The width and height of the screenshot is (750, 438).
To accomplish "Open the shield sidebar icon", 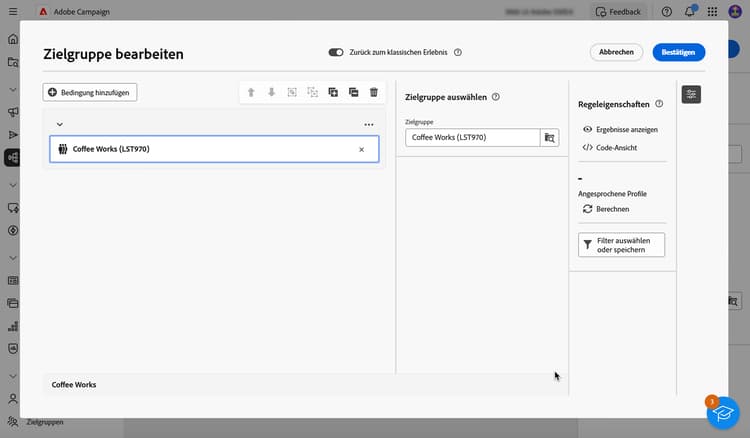I will pos(13,349).
